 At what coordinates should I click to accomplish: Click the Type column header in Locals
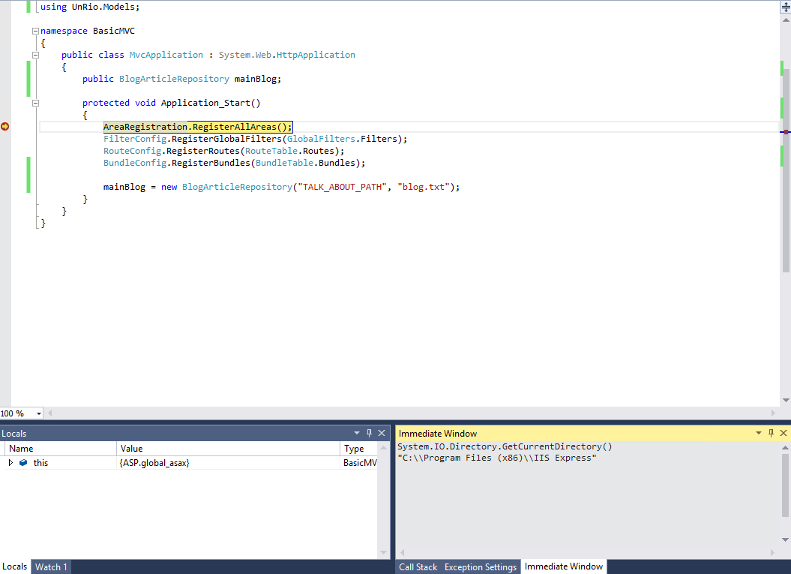pyautogui.click(x=359, y=448)
